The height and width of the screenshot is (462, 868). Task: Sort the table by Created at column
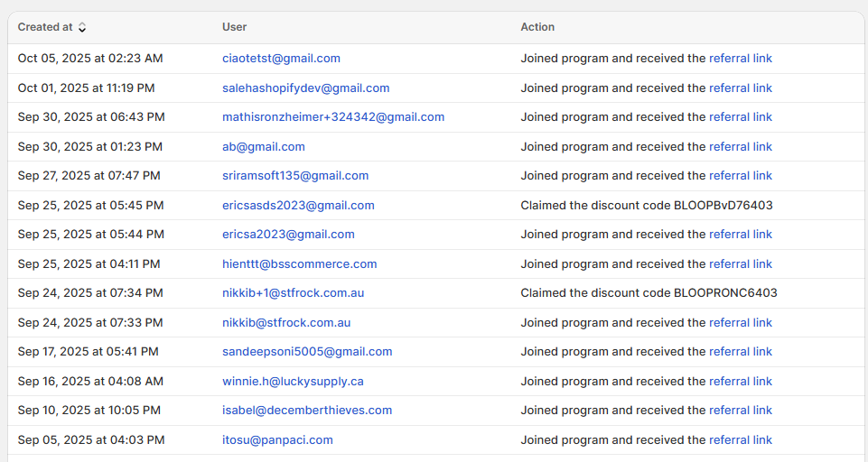(52, 27)
